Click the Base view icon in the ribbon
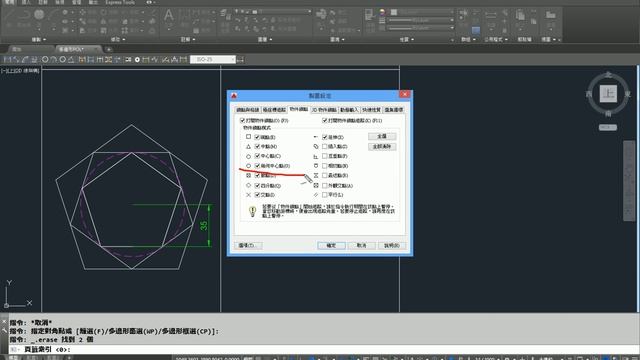Screen dimensions: 640x360 point(551,16)
